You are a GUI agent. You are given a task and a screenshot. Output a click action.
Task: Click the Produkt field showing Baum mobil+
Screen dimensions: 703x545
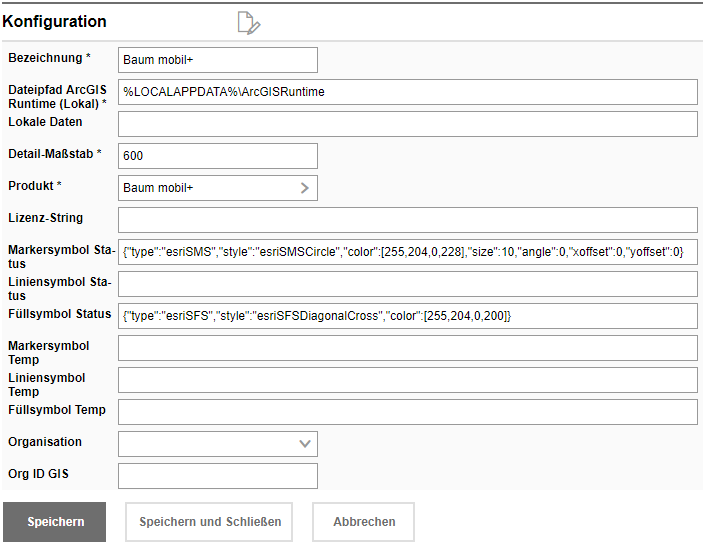(205, 188)
